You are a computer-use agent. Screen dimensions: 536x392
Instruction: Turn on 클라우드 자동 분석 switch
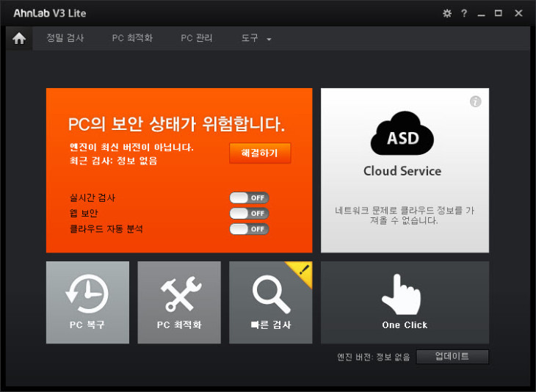249,229
